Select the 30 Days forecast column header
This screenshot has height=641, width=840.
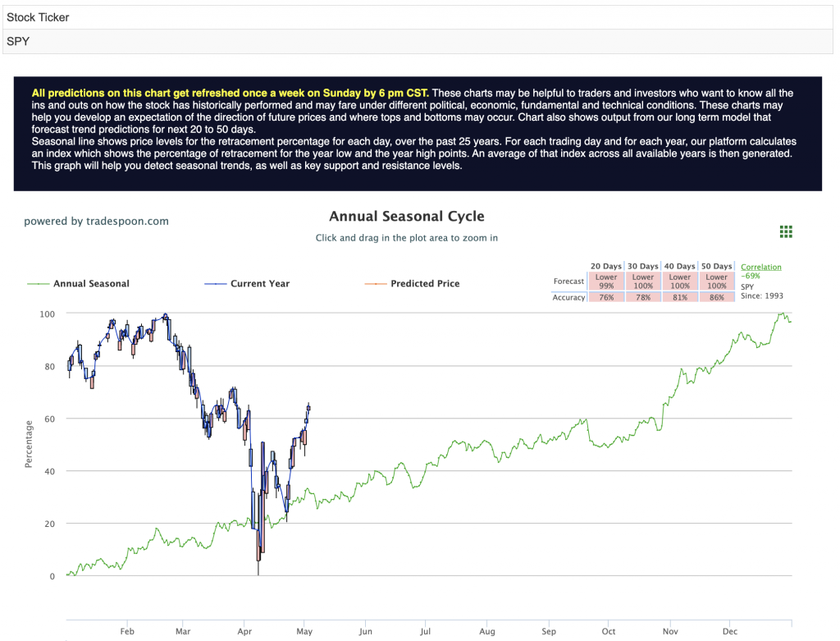point(643,267)
